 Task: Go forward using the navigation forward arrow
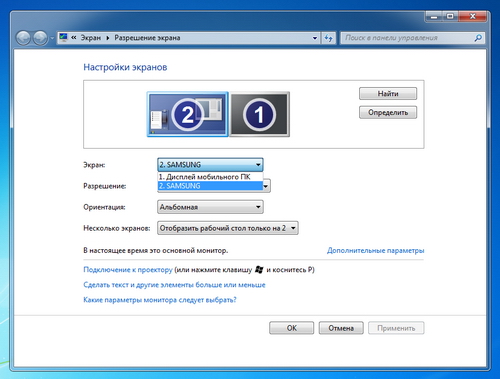[40, 38]
